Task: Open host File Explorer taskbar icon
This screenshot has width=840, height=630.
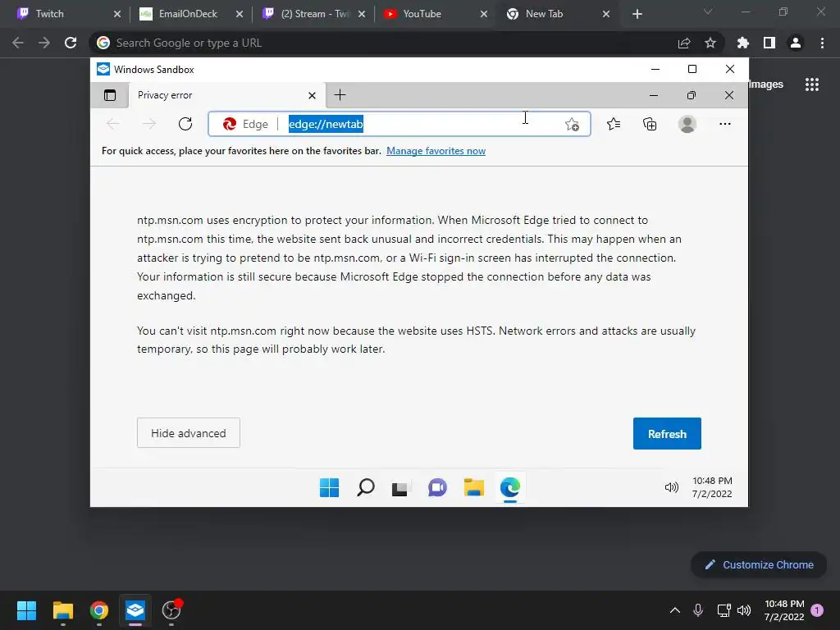Action: click(x=62, y=610)
